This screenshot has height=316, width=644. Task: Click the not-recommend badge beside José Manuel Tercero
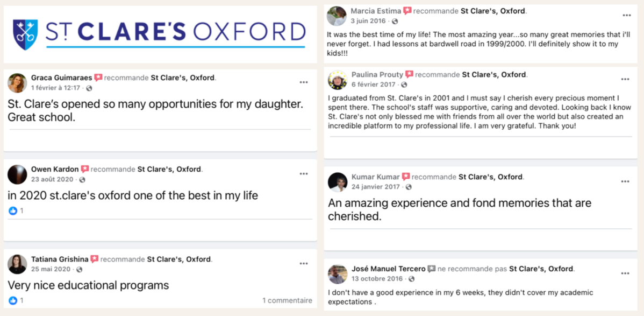[432, 269]
